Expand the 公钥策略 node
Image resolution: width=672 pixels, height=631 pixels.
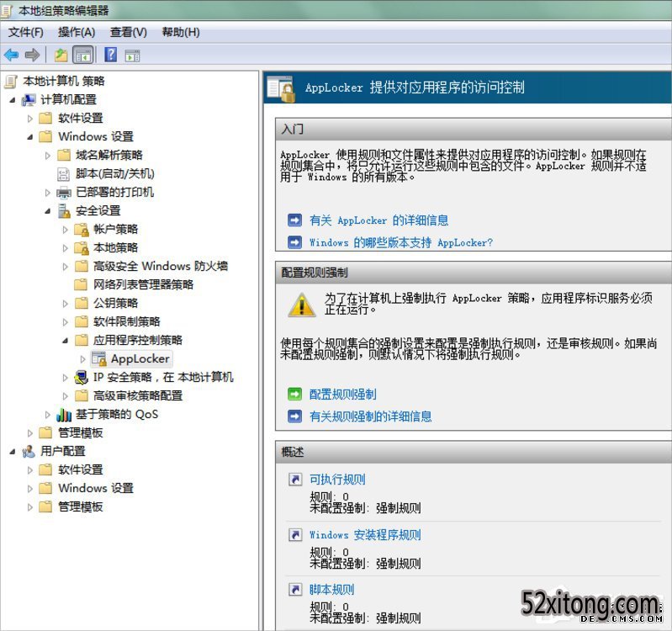click(65, 304)
